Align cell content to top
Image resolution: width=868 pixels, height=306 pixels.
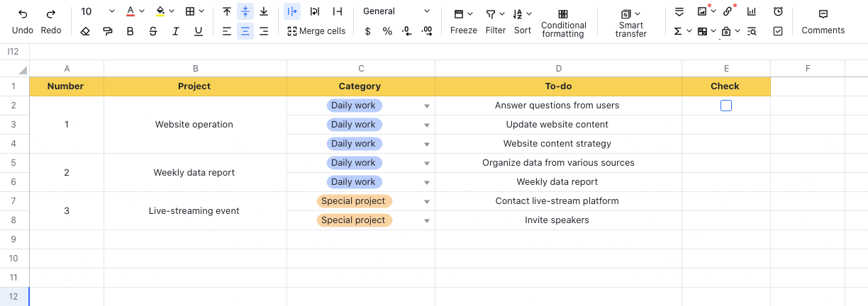click(226, 12)
